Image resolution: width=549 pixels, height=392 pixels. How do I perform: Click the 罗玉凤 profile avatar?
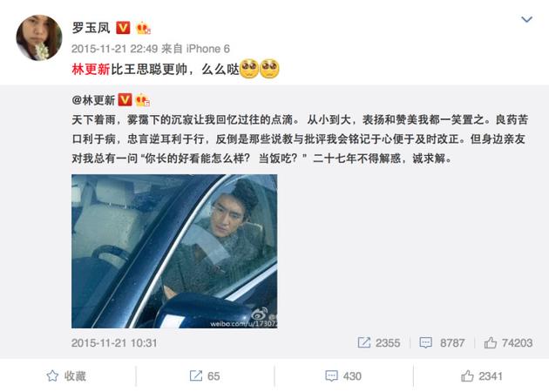click(39, 37)
